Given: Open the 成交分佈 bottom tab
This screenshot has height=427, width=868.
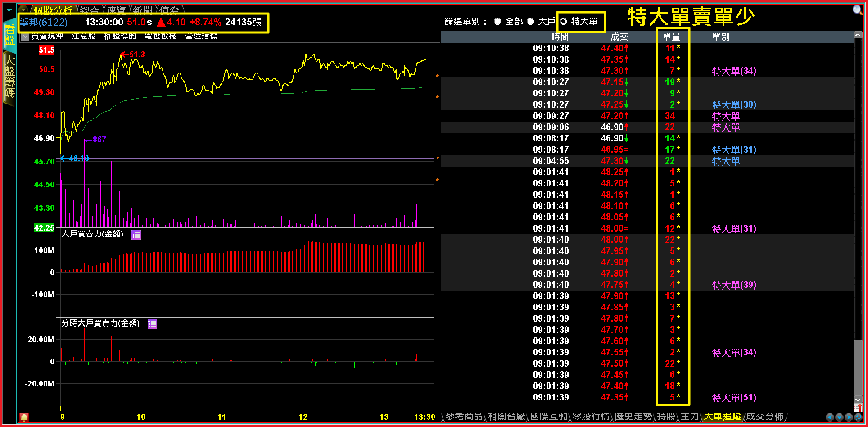Looking at the screenshot, I should coord(764,417).
